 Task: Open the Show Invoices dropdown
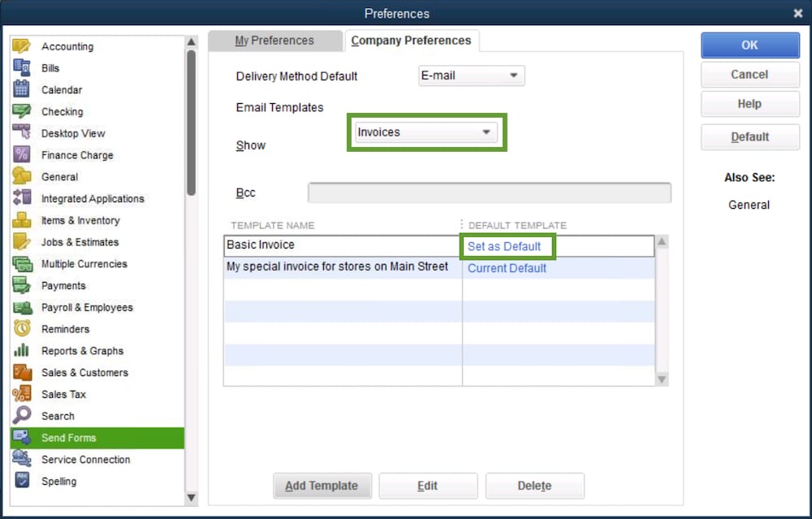(x=426, y=132)
